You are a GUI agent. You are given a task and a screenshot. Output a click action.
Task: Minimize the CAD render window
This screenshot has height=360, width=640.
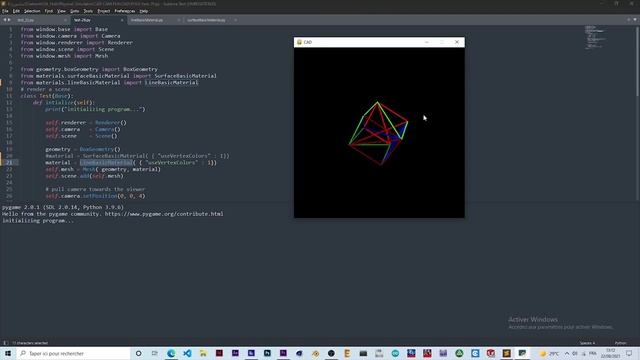427,42
